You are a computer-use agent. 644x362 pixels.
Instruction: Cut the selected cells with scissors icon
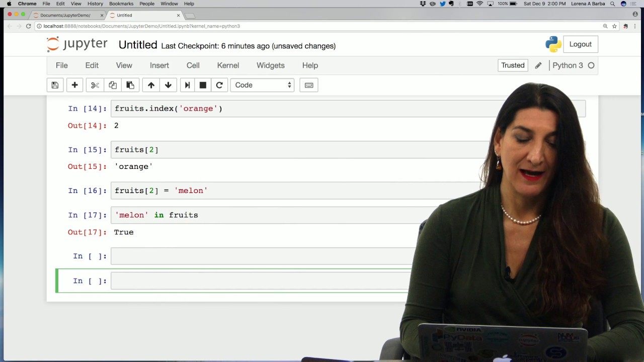click(x=95, y=85)
